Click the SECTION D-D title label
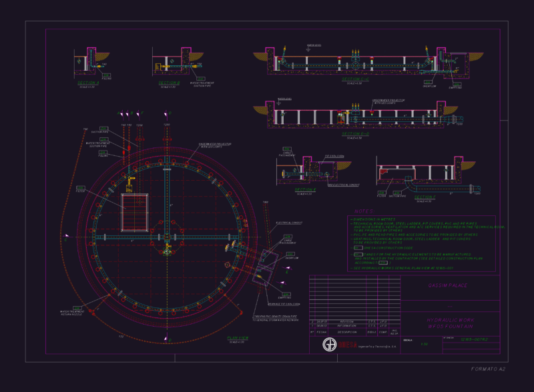The height and width of the screenshot is (392, 534). 355,134
